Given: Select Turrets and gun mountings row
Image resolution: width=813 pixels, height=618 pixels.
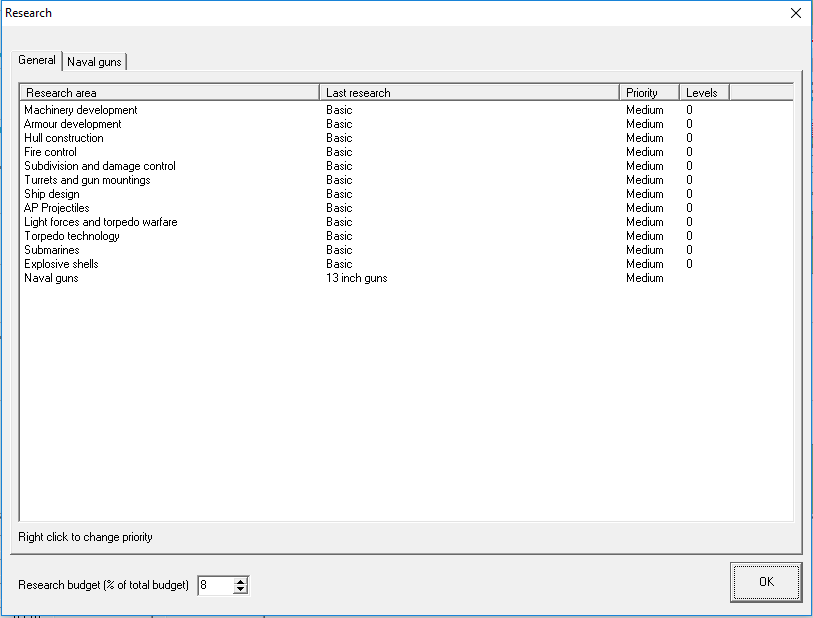Looking at the screenshot, I should coord(87,180).
